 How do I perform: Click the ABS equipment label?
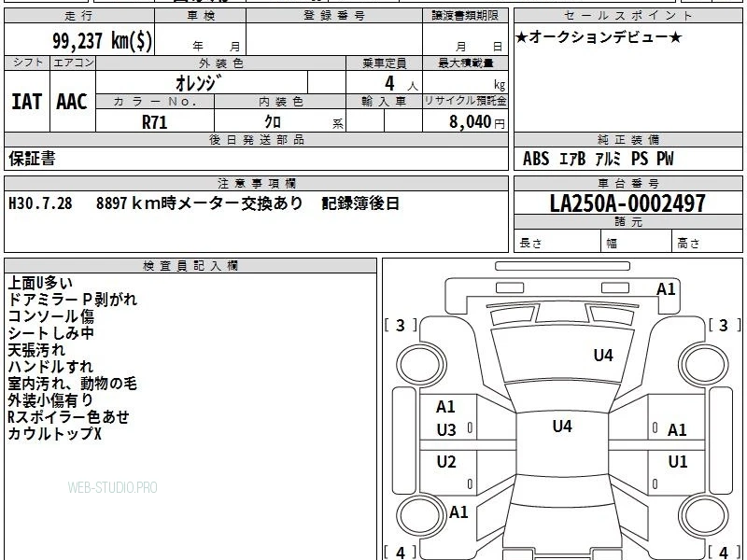[536, 159]
